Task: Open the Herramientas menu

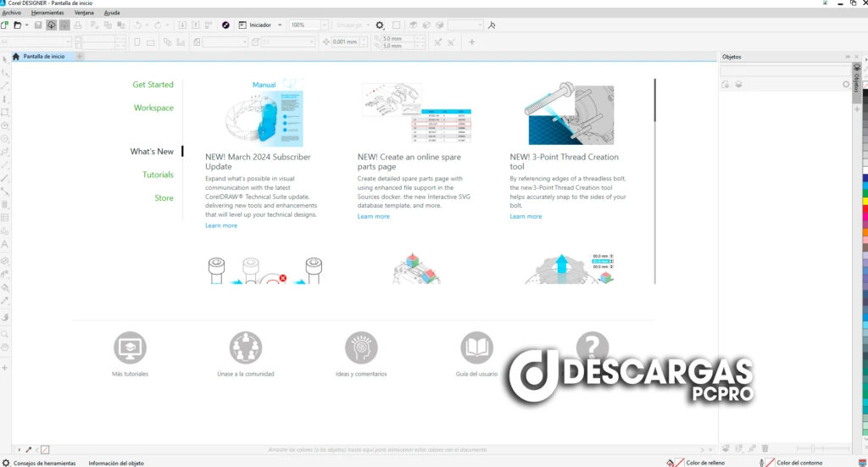Action: click(x=47, y=14)
